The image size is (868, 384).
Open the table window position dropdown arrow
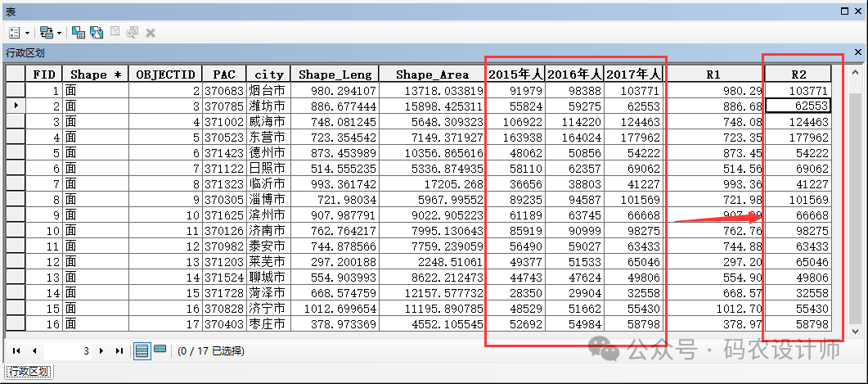(x=843, y=11)
